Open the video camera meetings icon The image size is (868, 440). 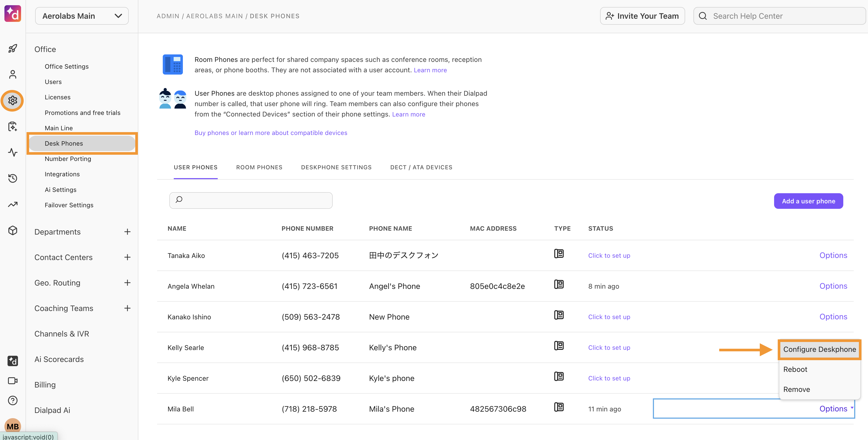pos(12,381)
